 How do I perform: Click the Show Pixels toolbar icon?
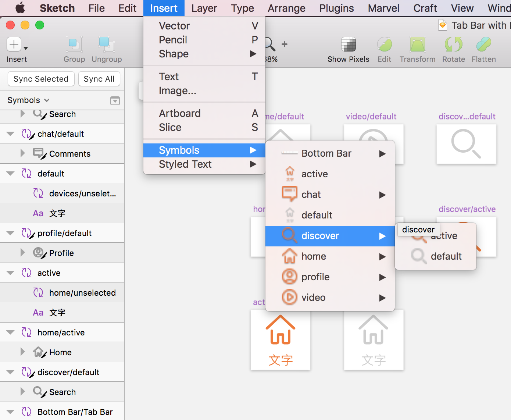[348, 45]
